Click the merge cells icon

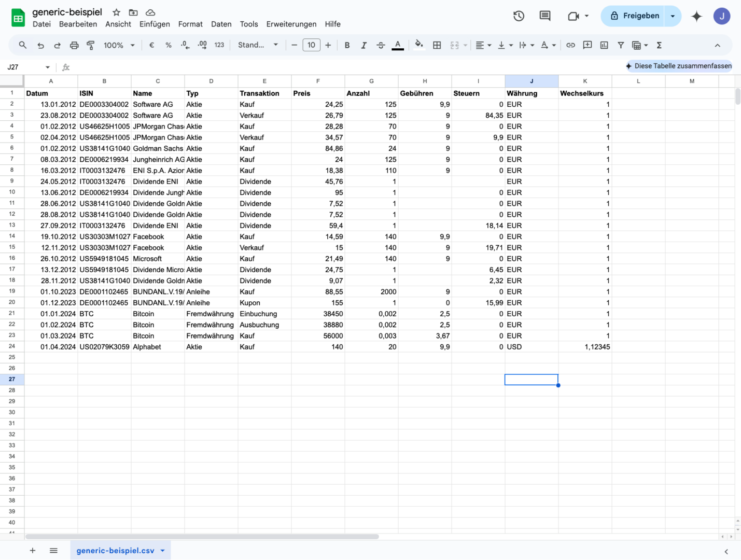(455, 45)
